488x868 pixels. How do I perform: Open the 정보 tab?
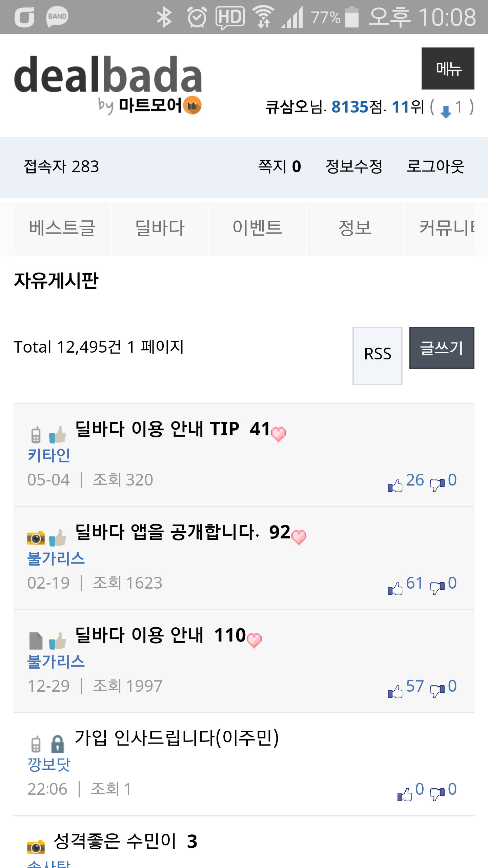[x=355, y=228]
